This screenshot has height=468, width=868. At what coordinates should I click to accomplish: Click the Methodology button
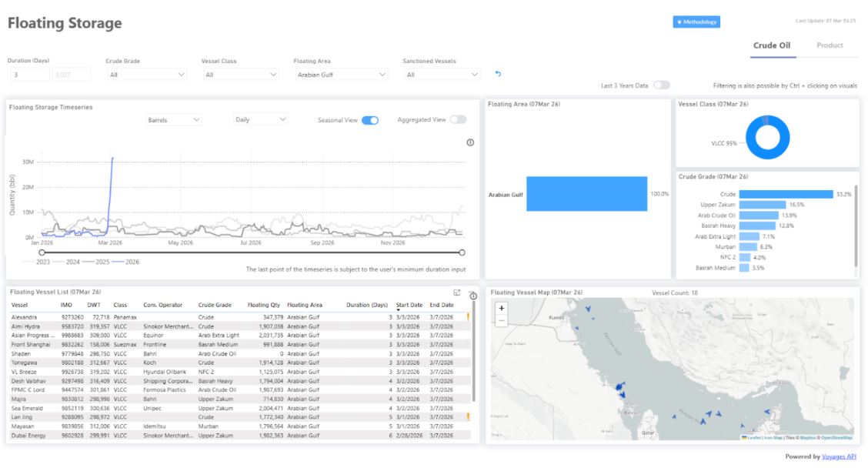(x=696, y=22)
